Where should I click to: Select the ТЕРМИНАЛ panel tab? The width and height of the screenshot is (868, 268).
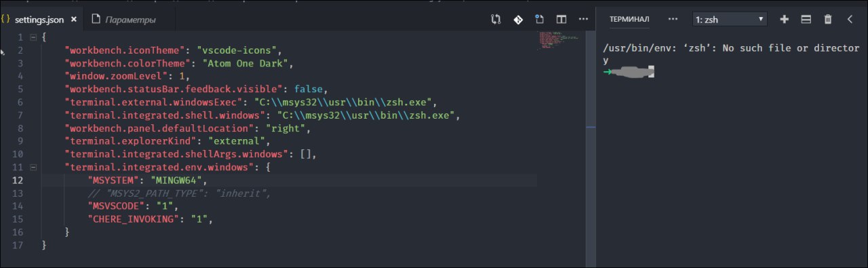629,20
